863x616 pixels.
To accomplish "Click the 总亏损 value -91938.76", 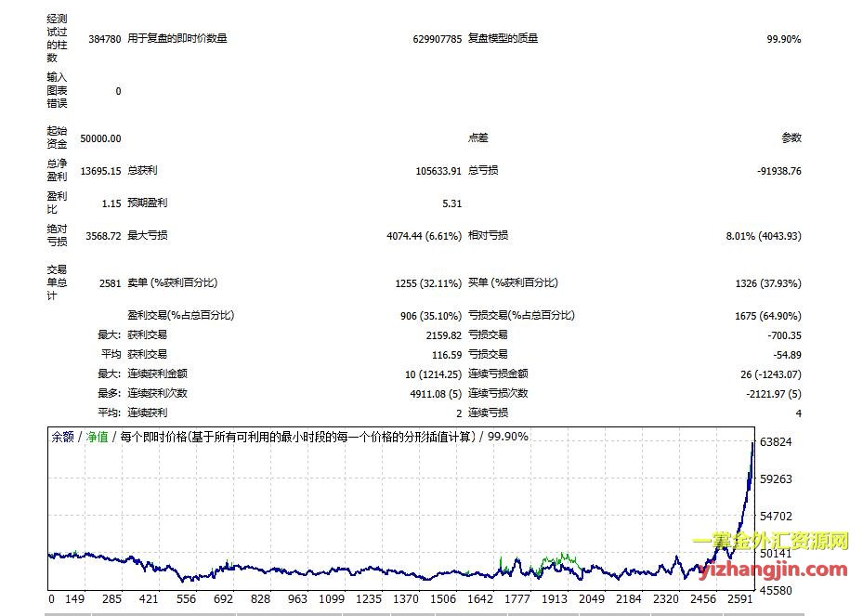I will (x=778, y=171).
